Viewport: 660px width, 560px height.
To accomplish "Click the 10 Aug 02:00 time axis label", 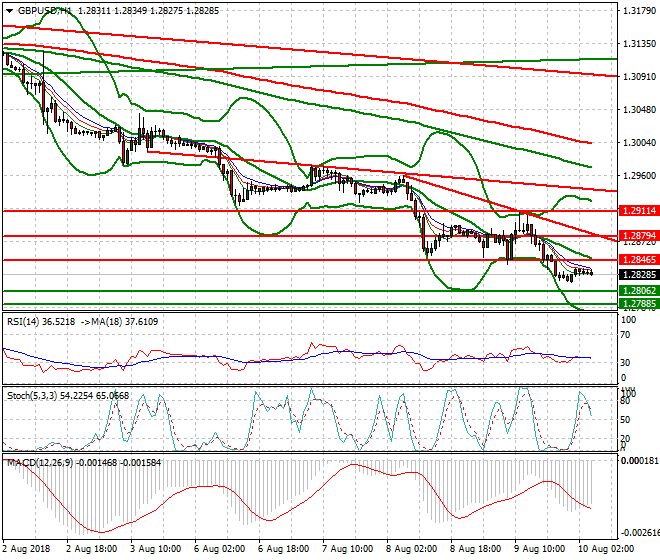I will coord(606,549).
